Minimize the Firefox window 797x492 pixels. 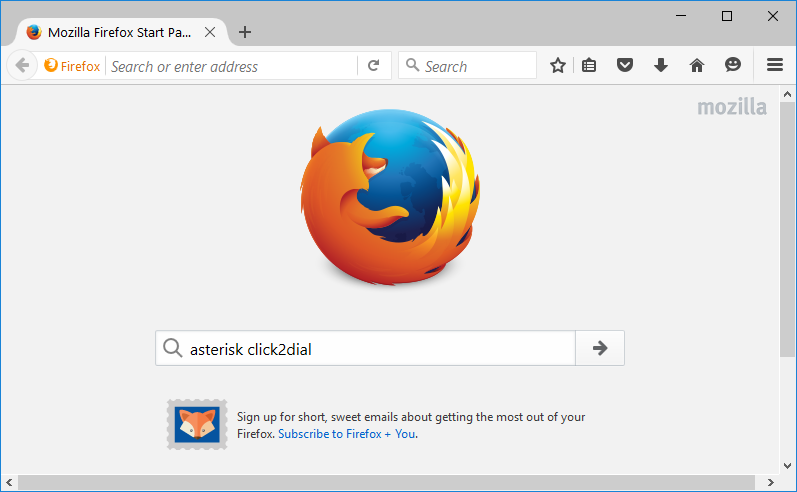(681, 16)
